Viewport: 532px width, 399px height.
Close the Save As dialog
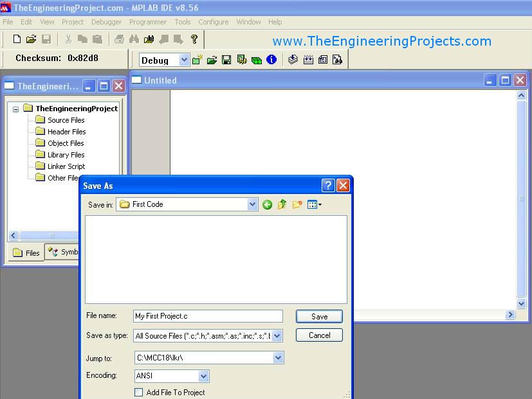tap(344, 186)
